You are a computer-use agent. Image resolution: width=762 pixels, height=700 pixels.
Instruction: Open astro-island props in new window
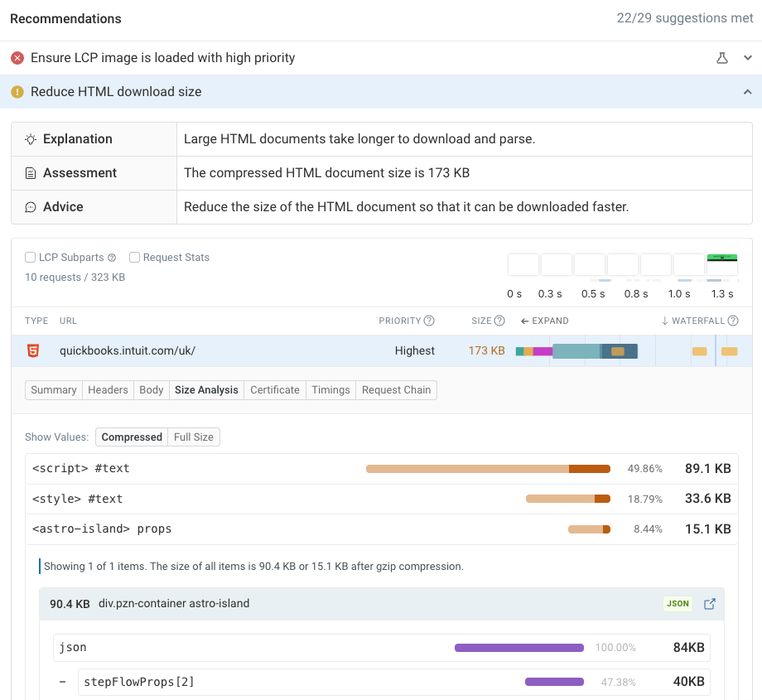click(709, 604)
